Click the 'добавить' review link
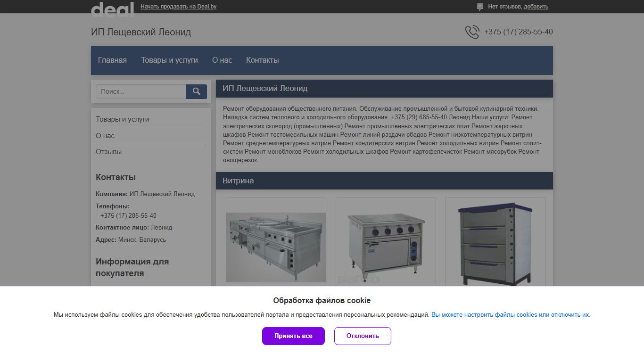This screenshot has width=644, height=362. tap(536, 7)
